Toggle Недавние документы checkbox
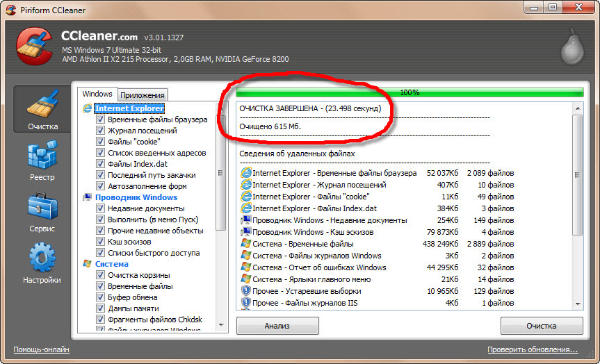 [x=100, y=208]
